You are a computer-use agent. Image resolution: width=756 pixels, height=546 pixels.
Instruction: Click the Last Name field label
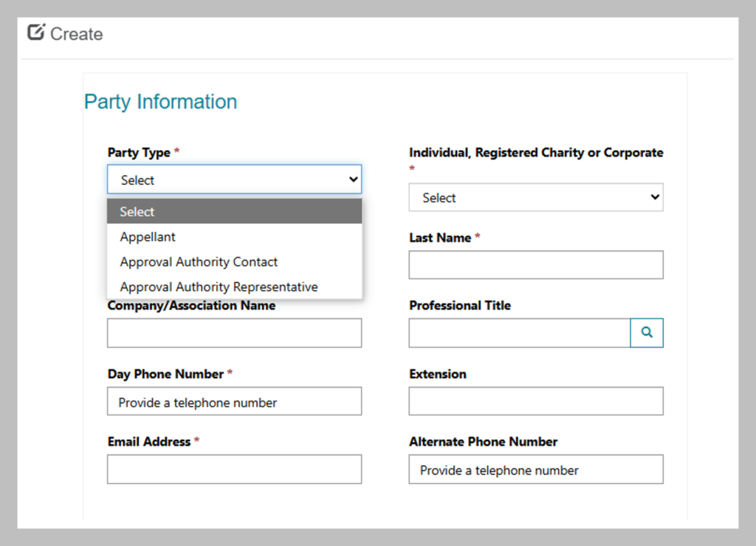point(440,238)
